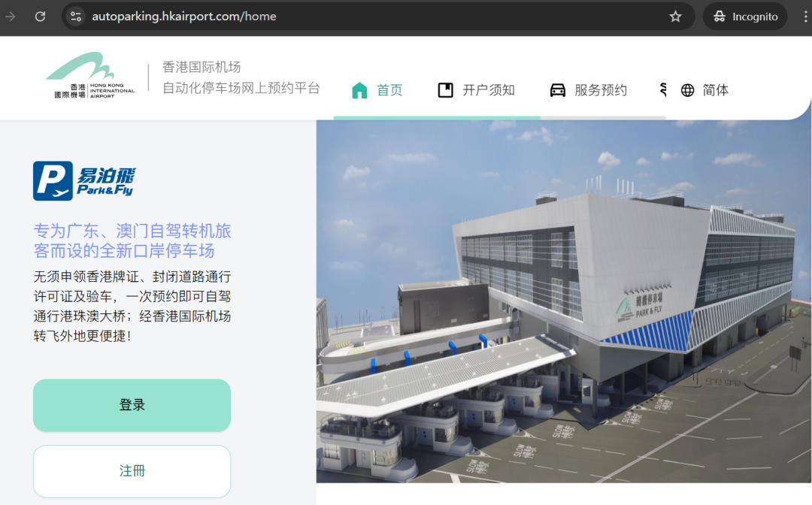Click the text 香港国际机场 in header
The width and height of the screenshot is (812, 505).
pyautogui.click(x=201, y=68)
